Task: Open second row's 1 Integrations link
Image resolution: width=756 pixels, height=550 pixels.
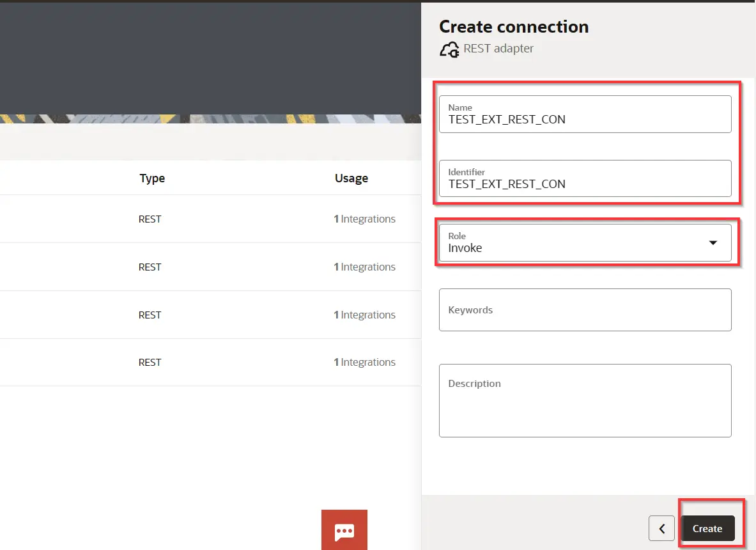Action: [365, 267]
